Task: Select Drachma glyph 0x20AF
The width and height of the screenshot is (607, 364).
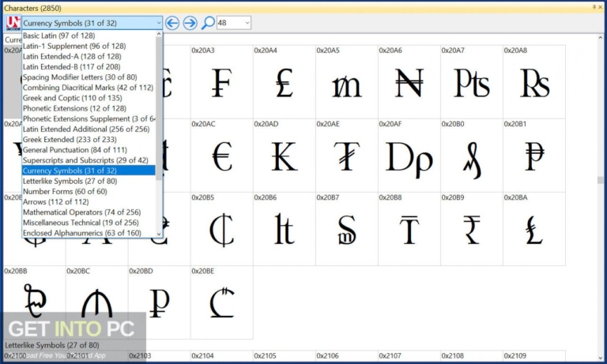Action: coord(409,155)
